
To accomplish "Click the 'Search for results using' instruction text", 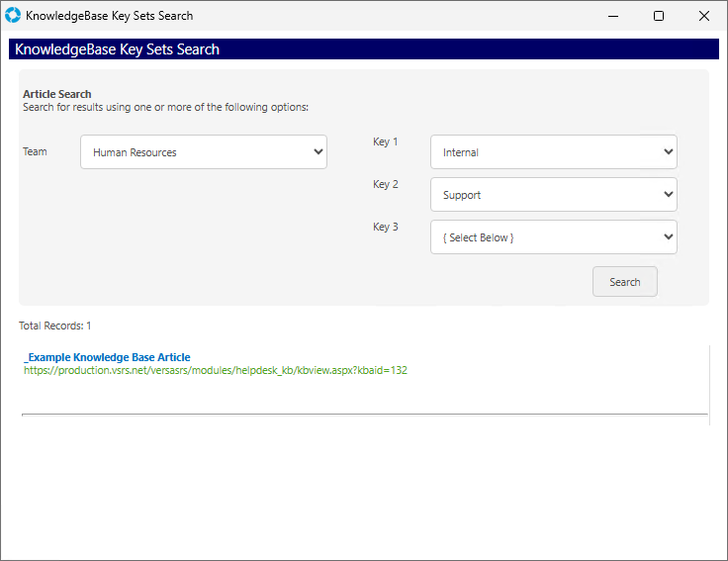I will (165, 107).
